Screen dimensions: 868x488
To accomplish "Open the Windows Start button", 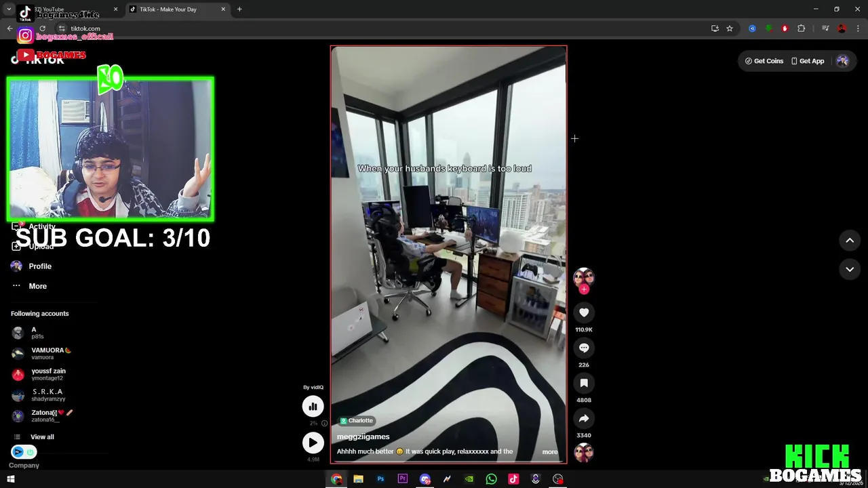I will click(10, 479).
